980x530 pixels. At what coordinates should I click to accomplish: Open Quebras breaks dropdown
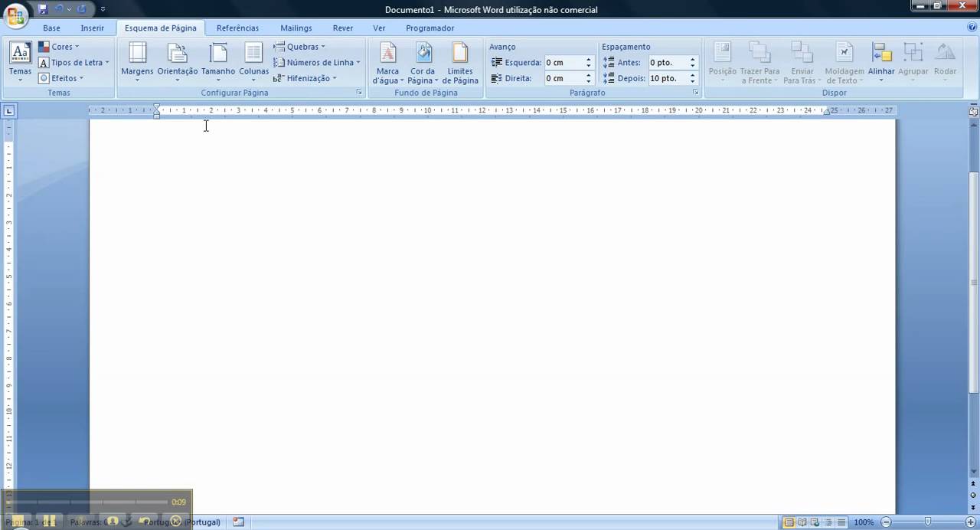[299, 47]
